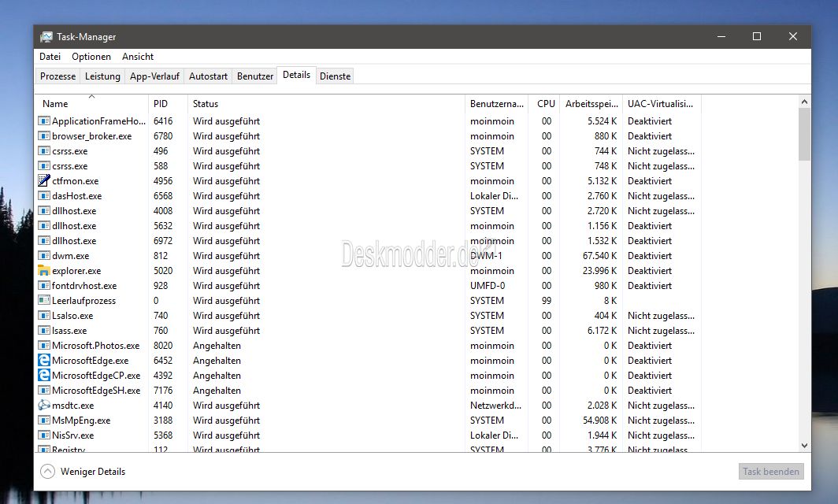Viewport: 838px width, 504px height.
Task: Click the Task beenden button
Action: click(x=770, y=472)
